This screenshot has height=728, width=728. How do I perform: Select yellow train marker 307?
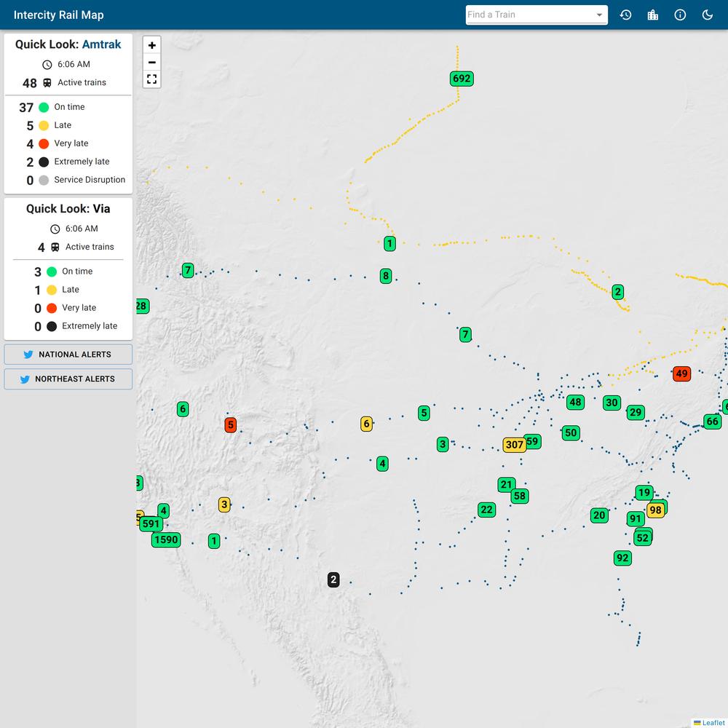[x=515, y=445]
